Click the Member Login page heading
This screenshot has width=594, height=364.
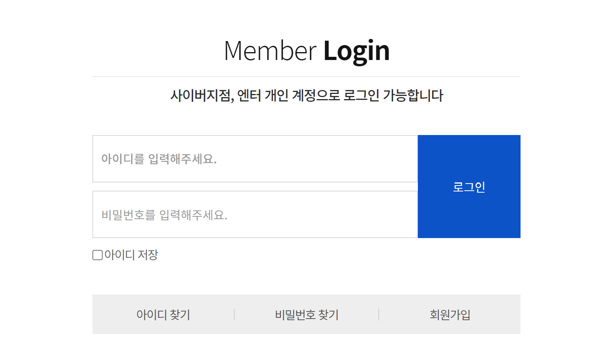pos(307,50)
